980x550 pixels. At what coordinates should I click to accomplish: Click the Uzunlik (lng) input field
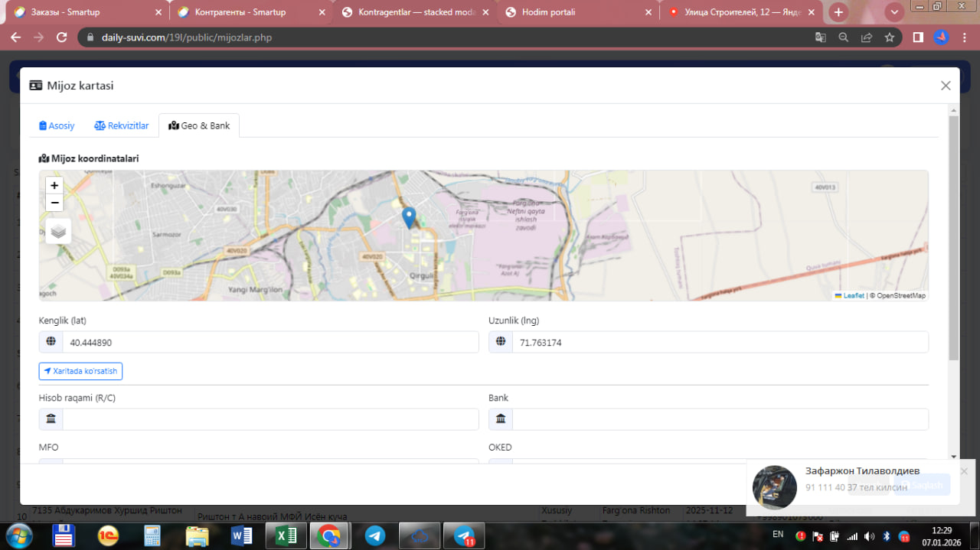[x=720, y=343]
